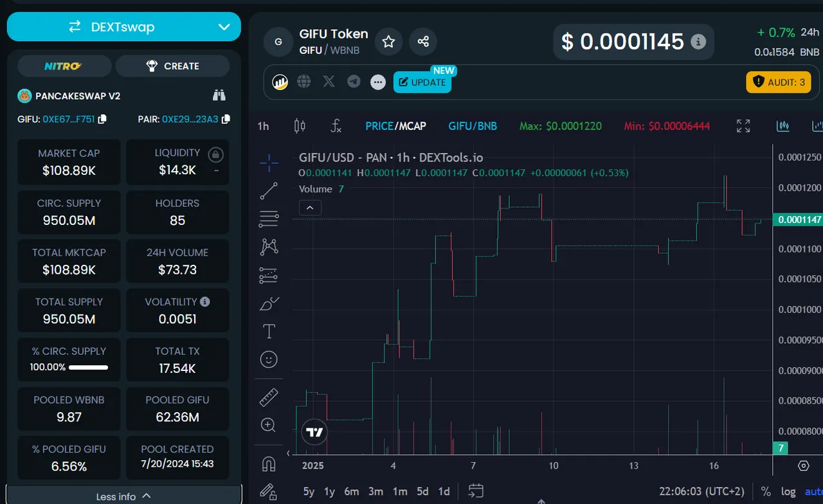Select the trend line tool
The width and height of the screenshot is (823, 504).
pos(269,191)
